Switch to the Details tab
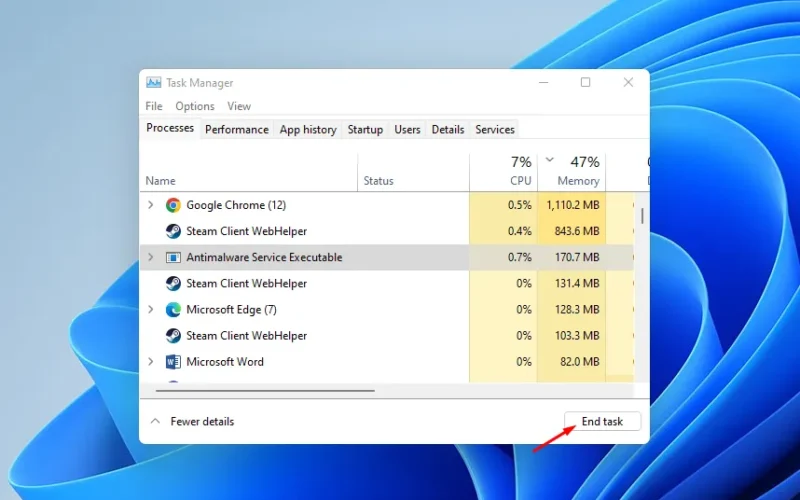This screenshot has width=800, height=500. point(448,130)
